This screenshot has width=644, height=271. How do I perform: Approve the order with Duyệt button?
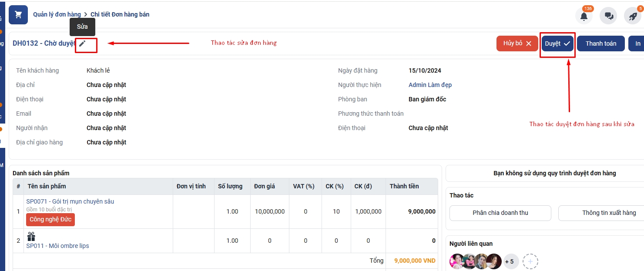coord(557,43)
